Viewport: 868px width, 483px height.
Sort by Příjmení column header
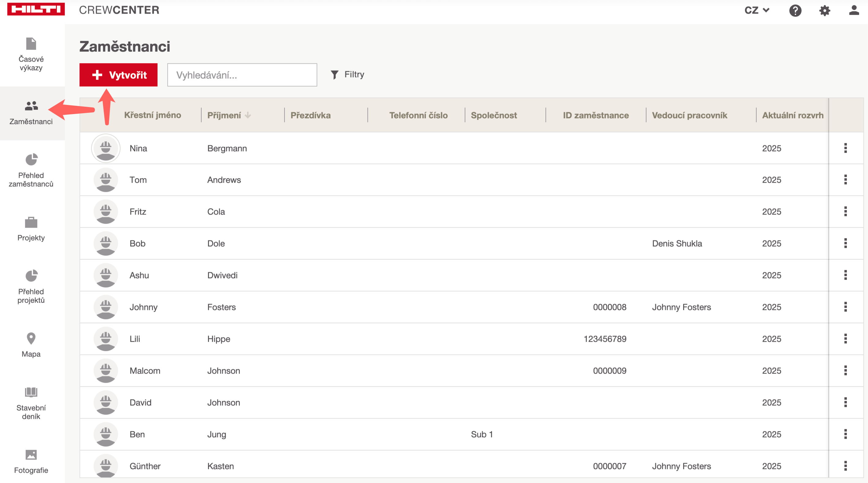click(224, 115)
